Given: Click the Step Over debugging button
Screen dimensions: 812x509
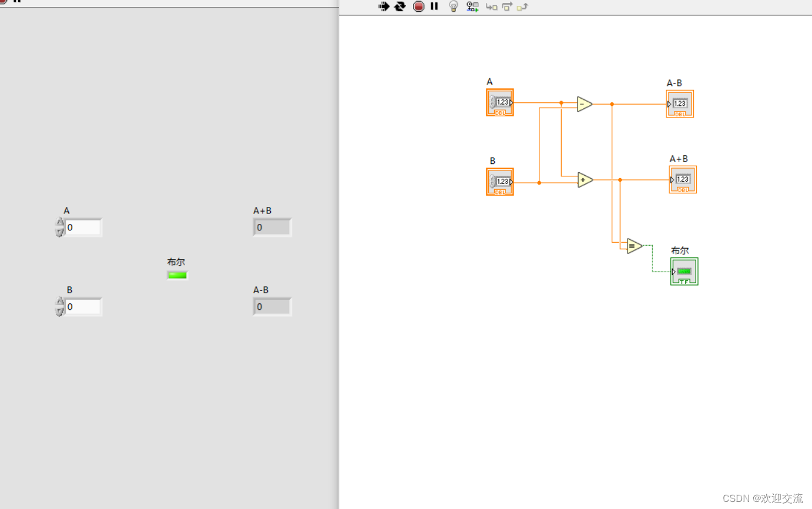Looking at the screenshot, I should click(x=507, y=7).
